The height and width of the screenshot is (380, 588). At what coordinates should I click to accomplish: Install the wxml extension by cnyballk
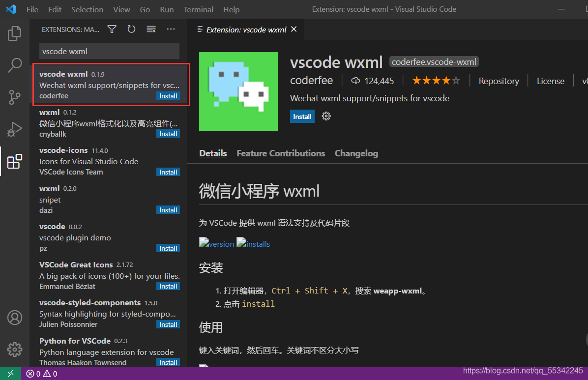(x=168, y=134)
